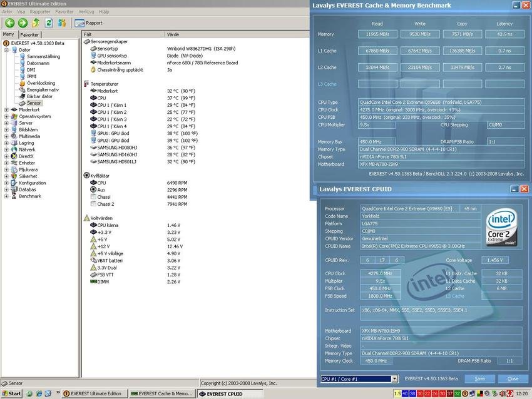Screen dimensions: 532x399
Task: Open the Arkiv menu
Action: click(x=7, y=11)
